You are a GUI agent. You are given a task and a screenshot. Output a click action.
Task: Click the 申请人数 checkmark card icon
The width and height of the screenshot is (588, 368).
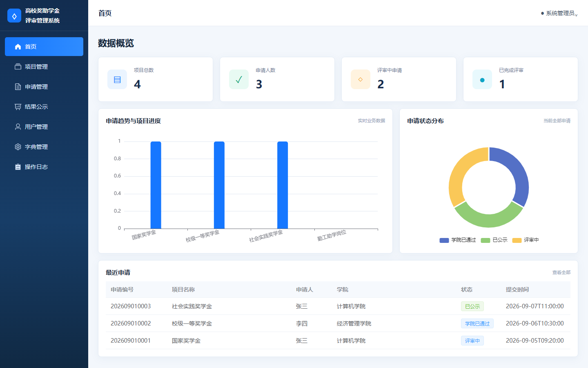click(239, 79)
